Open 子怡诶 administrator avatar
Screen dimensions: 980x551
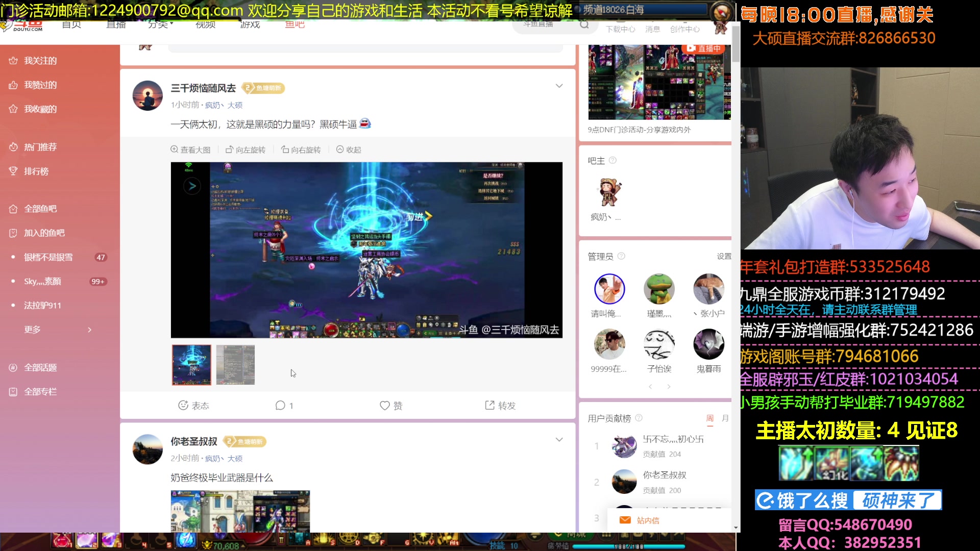click(x=659, y=344)
